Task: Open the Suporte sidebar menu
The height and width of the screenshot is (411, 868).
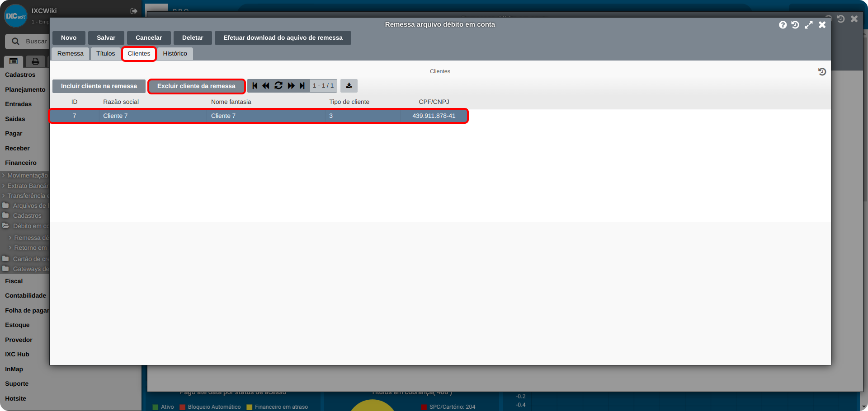Action: click(17, 384)
